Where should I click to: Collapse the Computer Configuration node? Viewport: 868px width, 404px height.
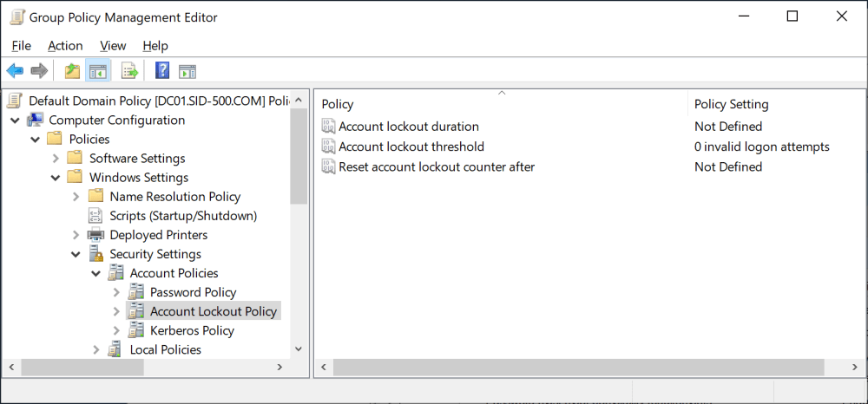click(15, 121)
